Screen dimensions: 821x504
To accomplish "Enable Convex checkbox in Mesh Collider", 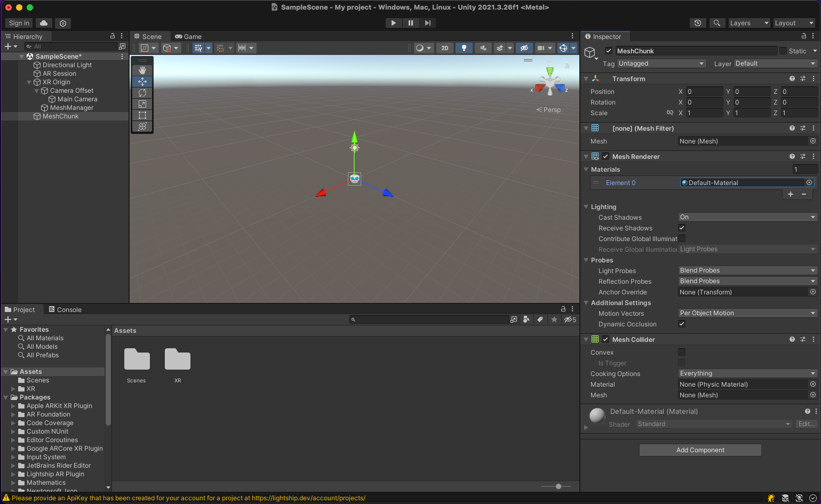I will [682, 352].
